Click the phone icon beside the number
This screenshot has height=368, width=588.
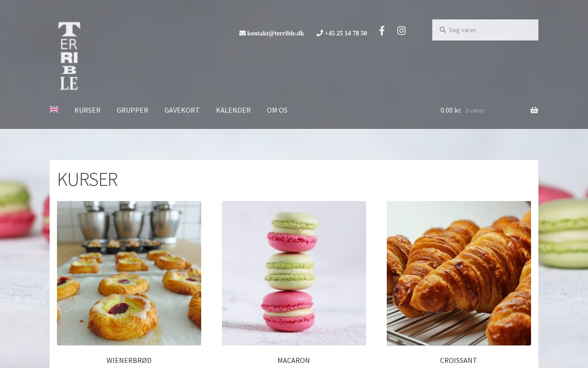(x=320, y=33)
